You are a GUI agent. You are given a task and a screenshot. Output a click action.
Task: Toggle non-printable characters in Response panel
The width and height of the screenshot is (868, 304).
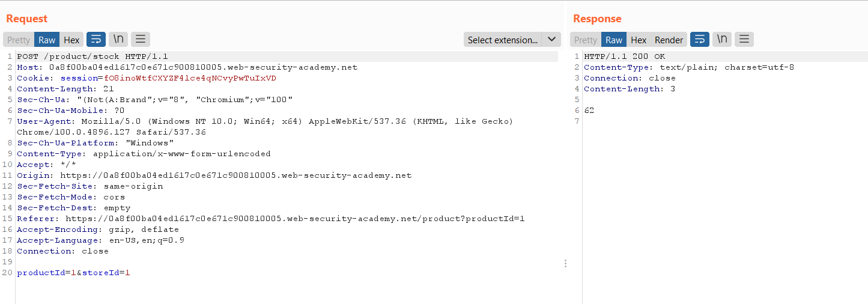722,40
